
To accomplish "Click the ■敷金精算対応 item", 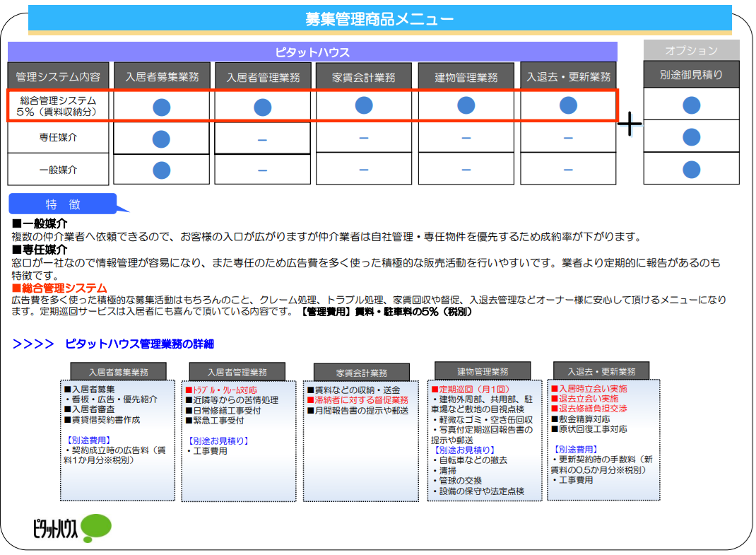I will [x=581, y=419].
